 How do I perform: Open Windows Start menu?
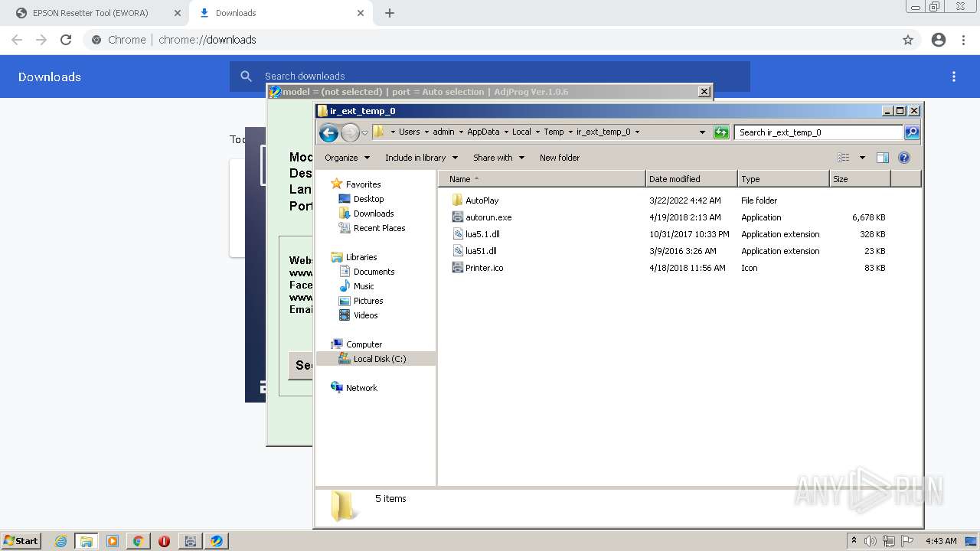[x=21, y=540]
